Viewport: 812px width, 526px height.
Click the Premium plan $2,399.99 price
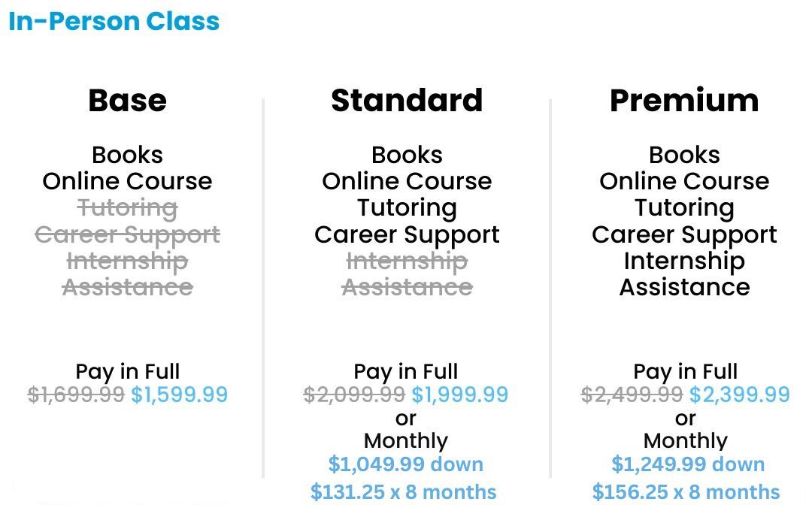tap(740, 394)
